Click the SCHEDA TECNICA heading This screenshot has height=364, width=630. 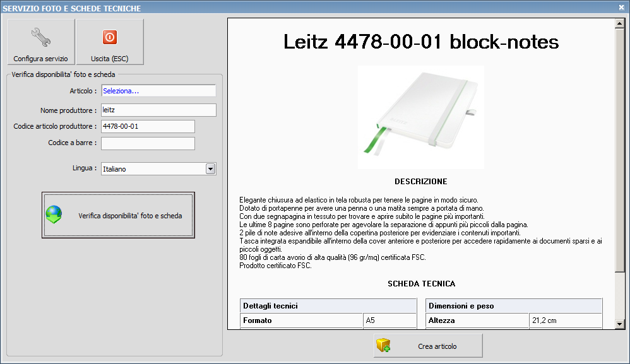(421, 284)
